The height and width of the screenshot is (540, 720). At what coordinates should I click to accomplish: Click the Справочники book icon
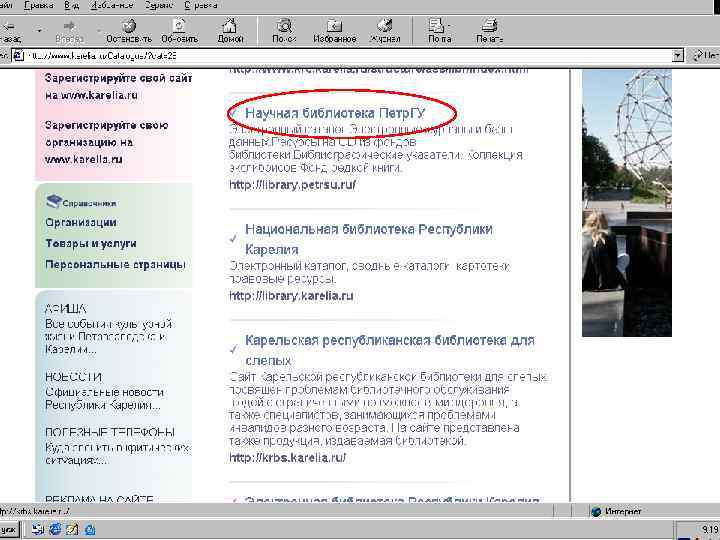[x=53, y=201]
